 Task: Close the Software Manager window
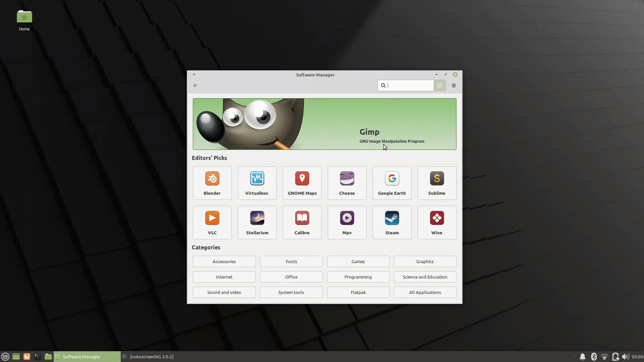[455, 74]
